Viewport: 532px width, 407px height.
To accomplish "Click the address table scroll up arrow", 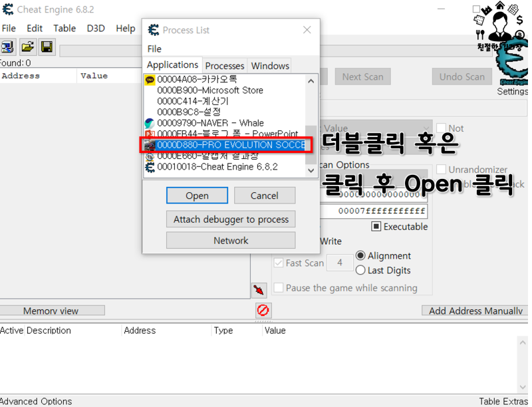I will pos(523,342).
